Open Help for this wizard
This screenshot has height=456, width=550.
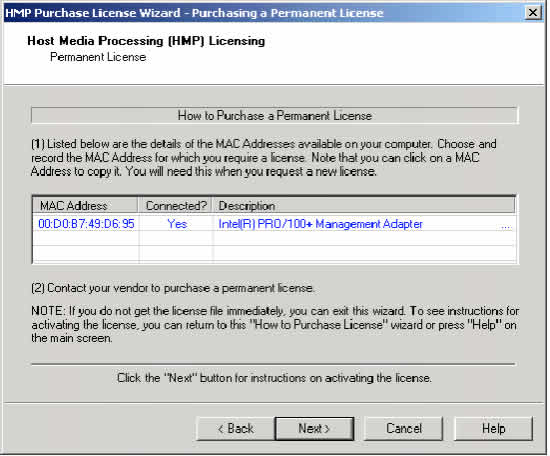[x=493, y=428]
